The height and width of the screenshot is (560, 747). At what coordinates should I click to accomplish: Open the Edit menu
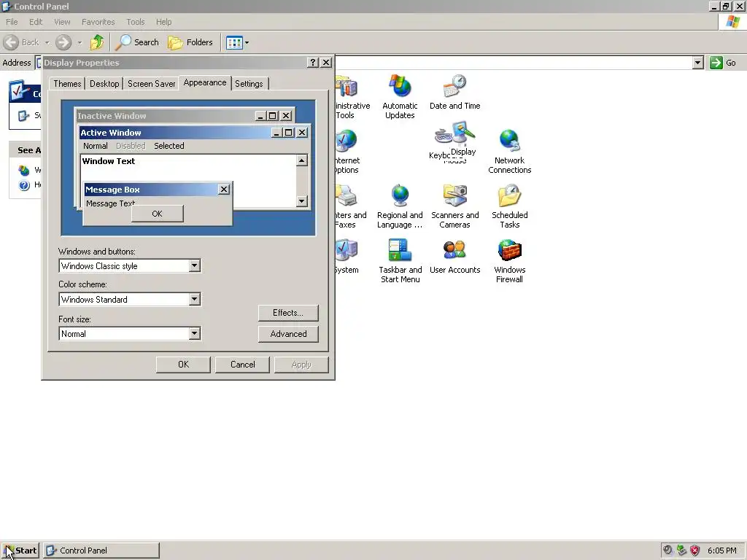pyautogui.click(x=36, y=22)
